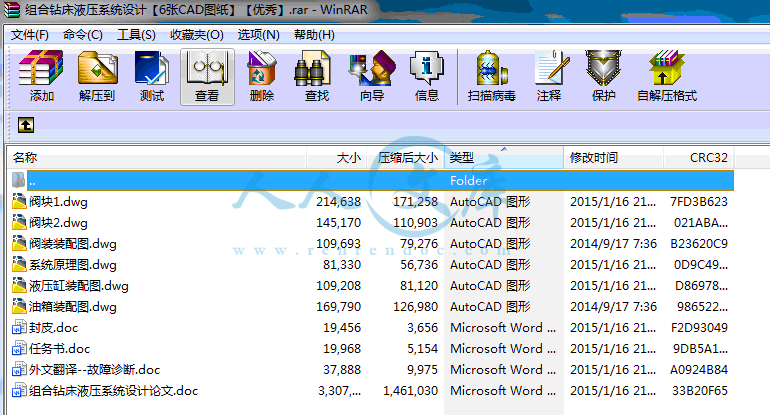Click size value 37,888
This screenshot has height=415, width=770.
[342, 370]
